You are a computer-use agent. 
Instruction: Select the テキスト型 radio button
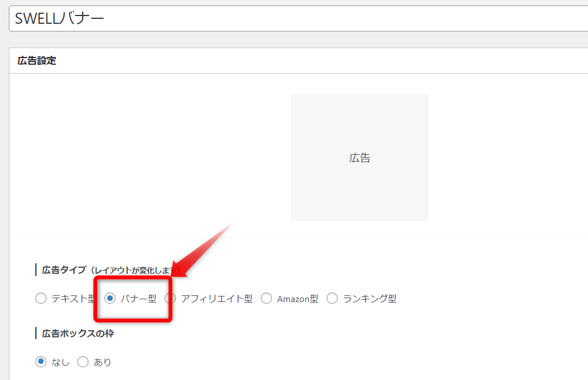tap(41, 299)
